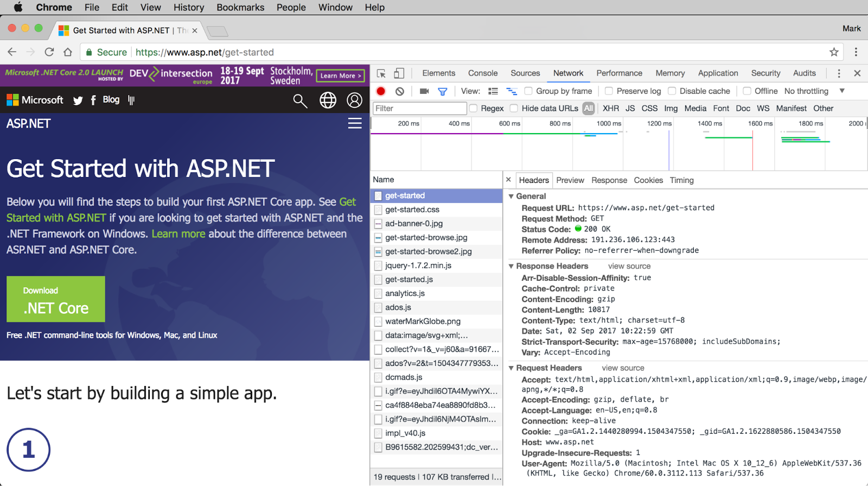Click the capture screenshots camera icon
The image size is (868, 486).
point(424,91)
